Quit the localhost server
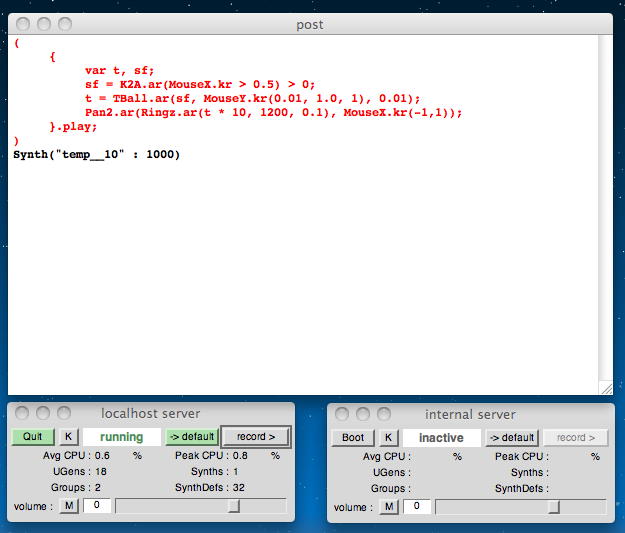625x533 pixels. (33, 437)
